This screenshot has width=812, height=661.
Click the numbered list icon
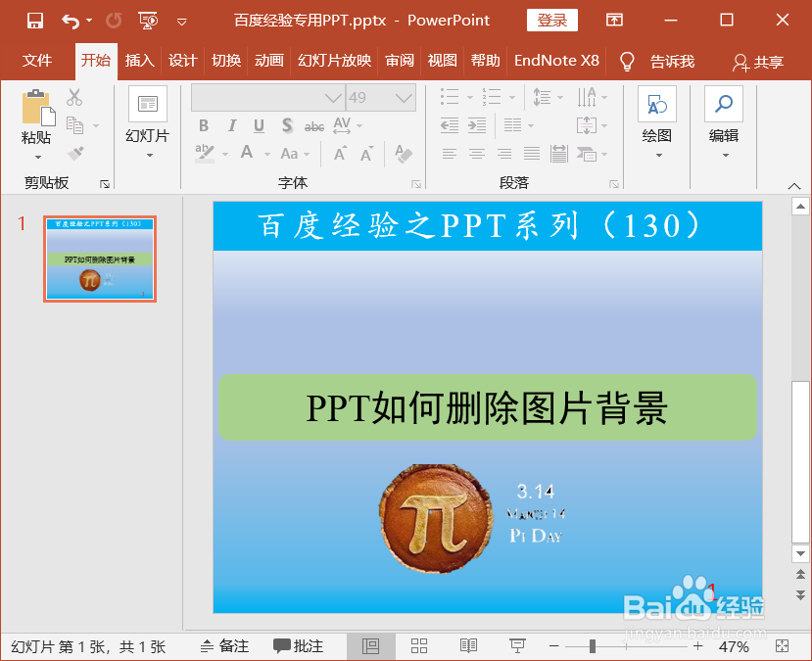(x=492, y=97)
